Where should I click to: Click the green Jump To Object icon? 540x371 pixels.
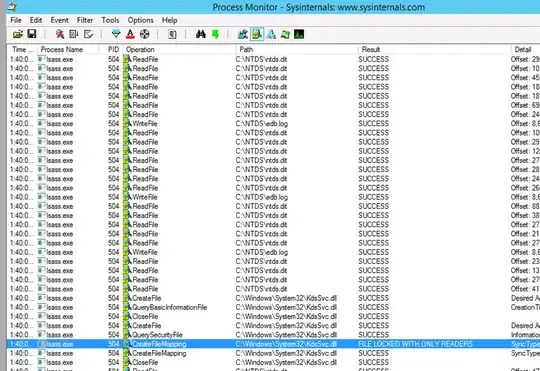pos(216,34)
